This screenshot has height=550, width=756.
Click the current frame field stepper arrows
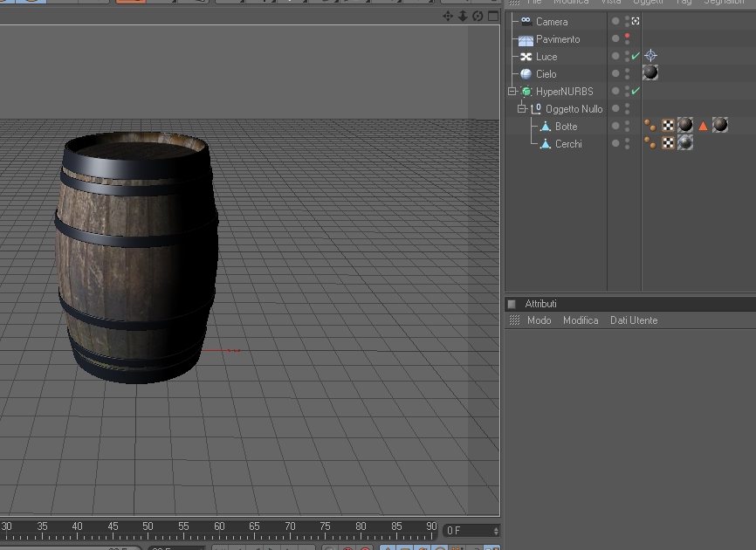496,531
